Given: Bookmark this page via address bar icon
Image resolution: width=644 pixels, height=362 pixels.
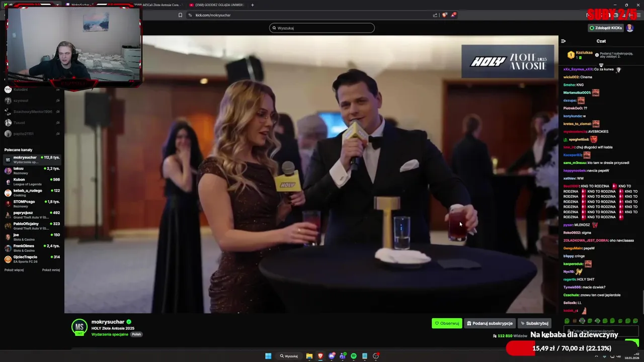Looking at the screenshot, I should (180, 15).
